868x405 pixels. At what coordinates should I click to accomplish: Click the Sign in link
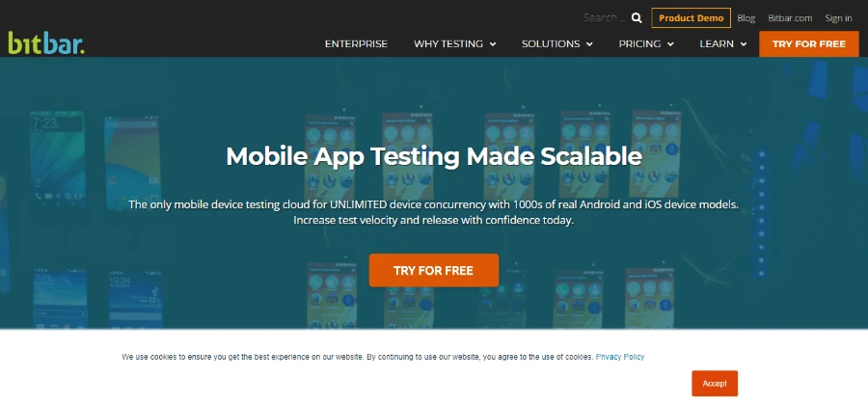pos(838,17)
